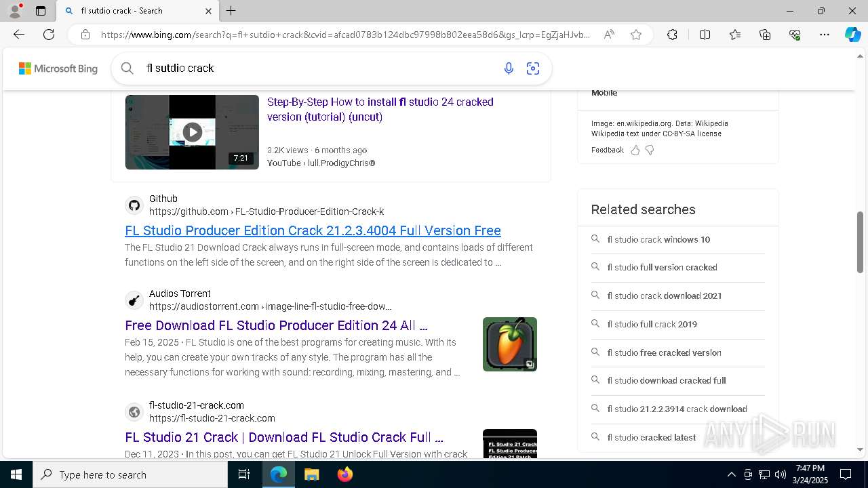This screenshot has height=488, width=868.
Task: Open the FL Studio fruit logo thumbnail
Action: [510, 344]
